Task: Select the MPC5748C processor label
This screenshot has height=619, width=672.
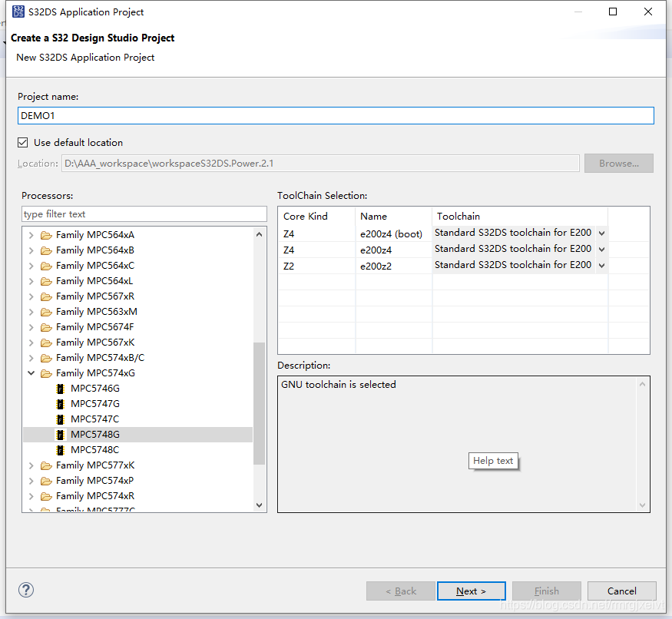Action: (x=94, y=450)
